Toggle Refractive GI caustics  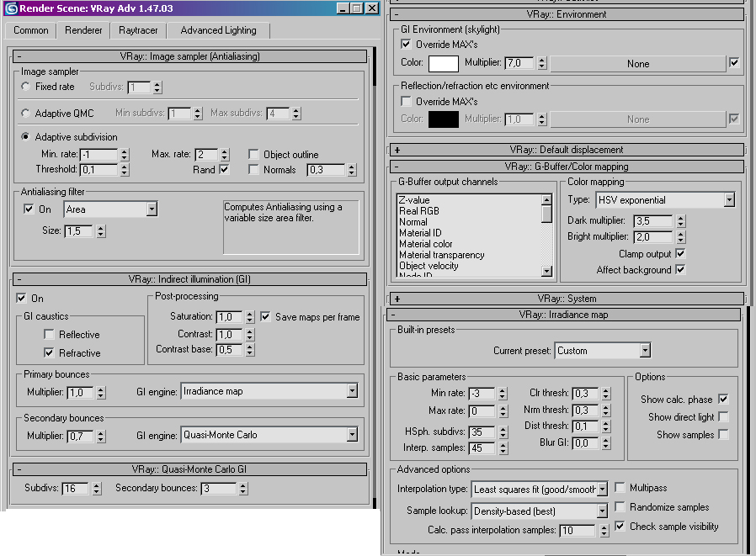pyautogui.click(x=49, y=352)
